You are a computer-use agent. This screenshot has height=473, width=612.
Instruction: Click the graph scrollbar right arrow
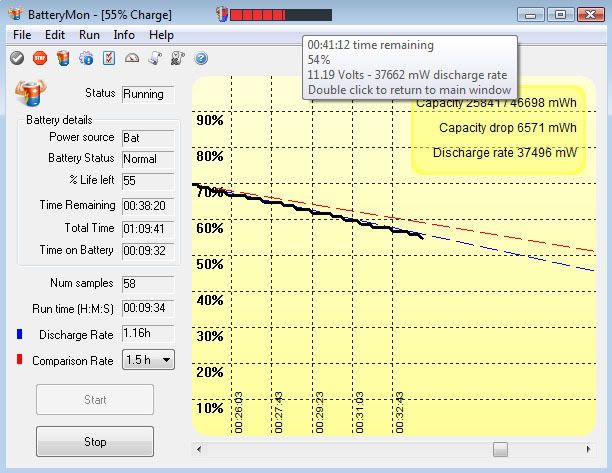[x=588, y=449]
